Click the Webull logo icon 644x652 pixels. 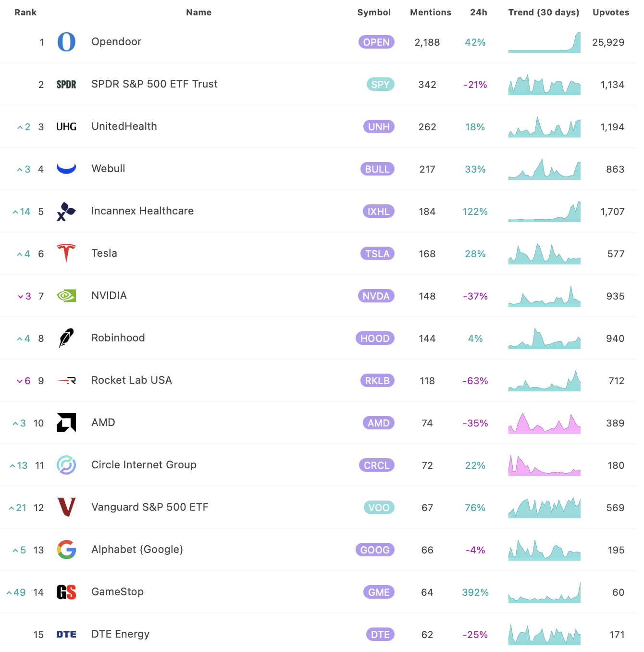[66, 168]
